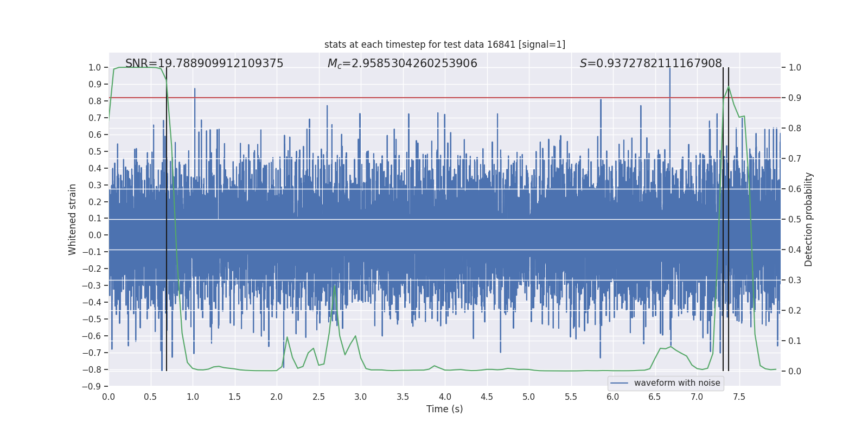Click the 2.5 tick label on the time axis
Image resolution: width=868 pixels, height=434 pixels.
(318, 397)
